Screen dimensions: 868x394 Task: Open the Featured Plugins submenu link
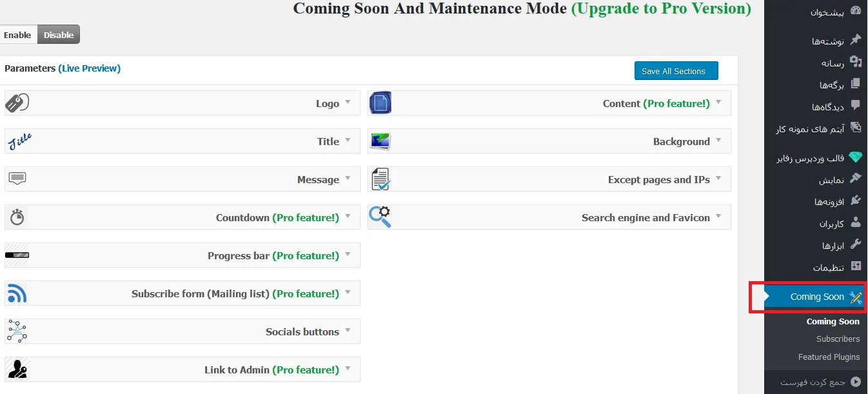pos(829,357)
